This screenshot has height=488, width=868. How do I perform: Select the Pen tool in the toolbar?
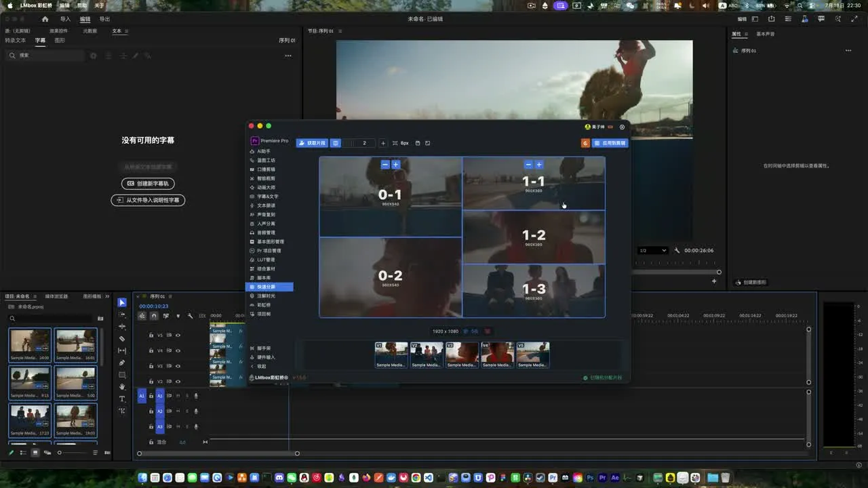122,363
